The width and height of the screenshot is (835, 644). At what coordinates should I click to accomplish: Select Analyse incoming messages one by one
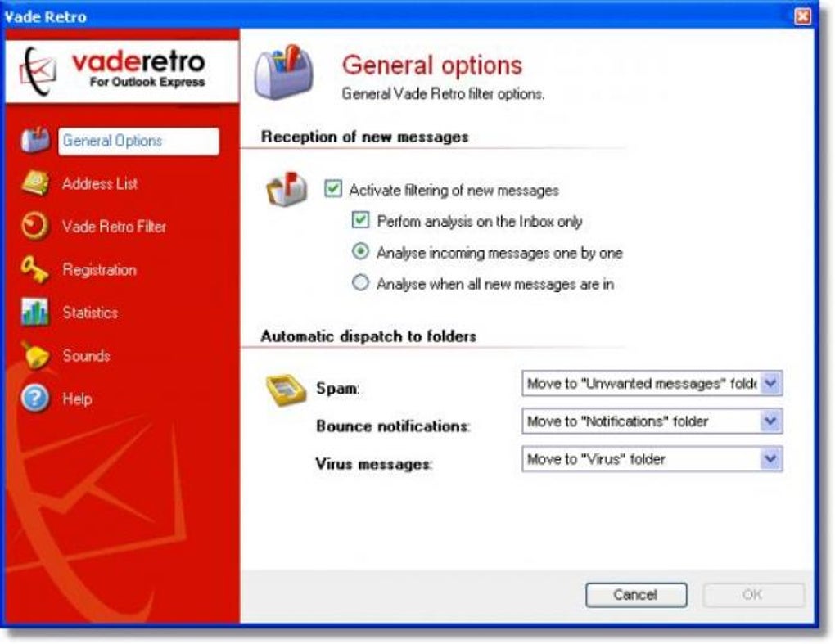click(x=360, y=251)
